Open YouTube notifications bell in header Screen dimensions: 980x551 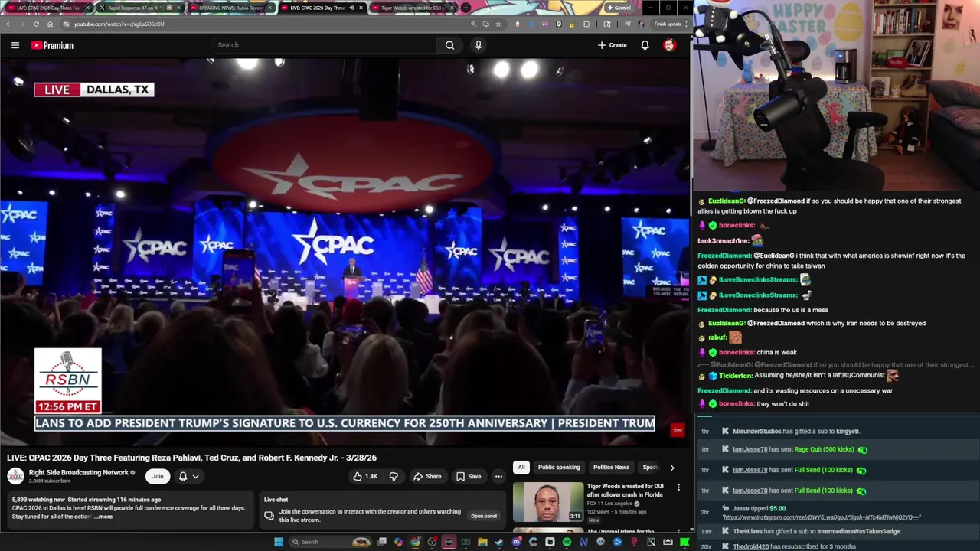645,45
